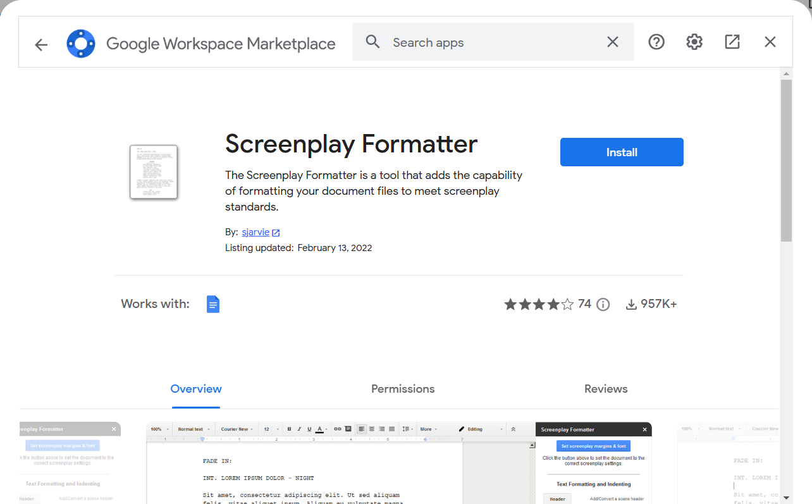This screenshot has width=812, height=504.
Task: Click the magnifier search icon
Action: pyautogui.click(x=373, y=42)
